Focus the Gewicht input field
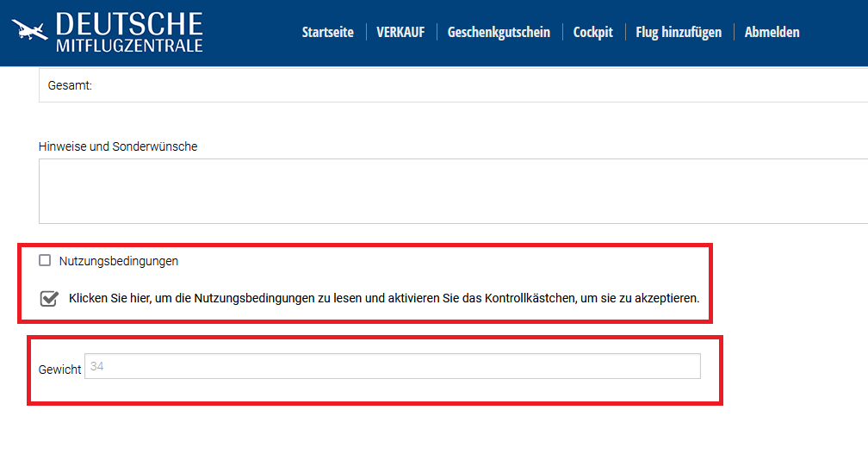The width and height of the screenshot is (868, 466). (393, 367)
